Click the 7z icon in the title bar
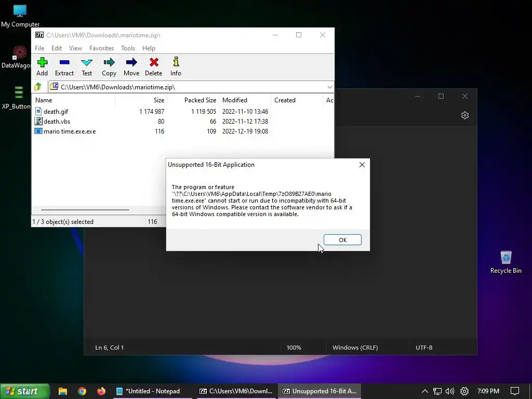Image resolution: width=532 pixels, height=399 pixels. coord(39,35)
